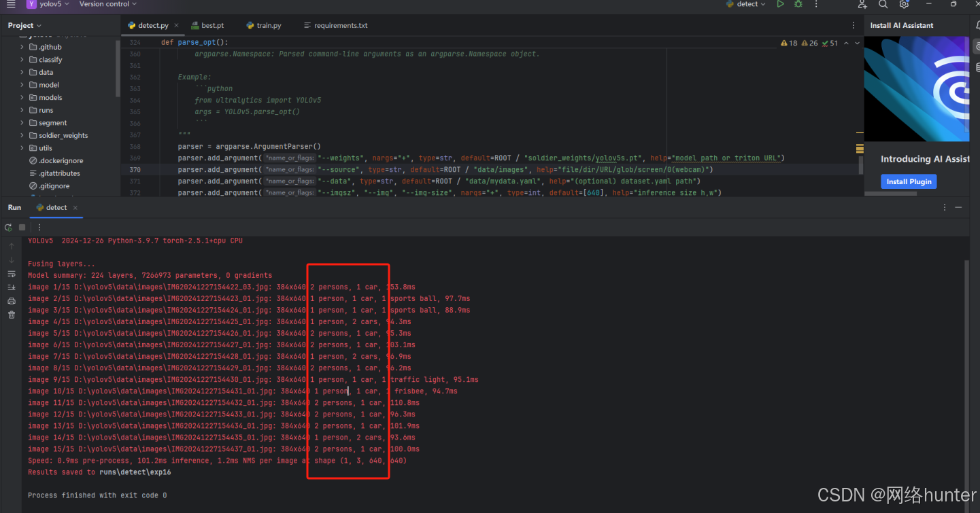
Task: Click the 51 typos indicator
Action: 830,43
